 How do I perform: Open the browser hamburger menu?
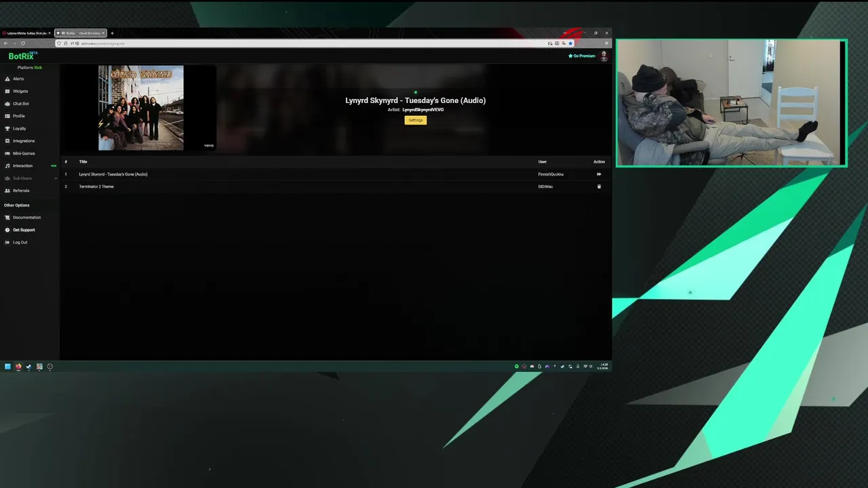pos(606,43)
